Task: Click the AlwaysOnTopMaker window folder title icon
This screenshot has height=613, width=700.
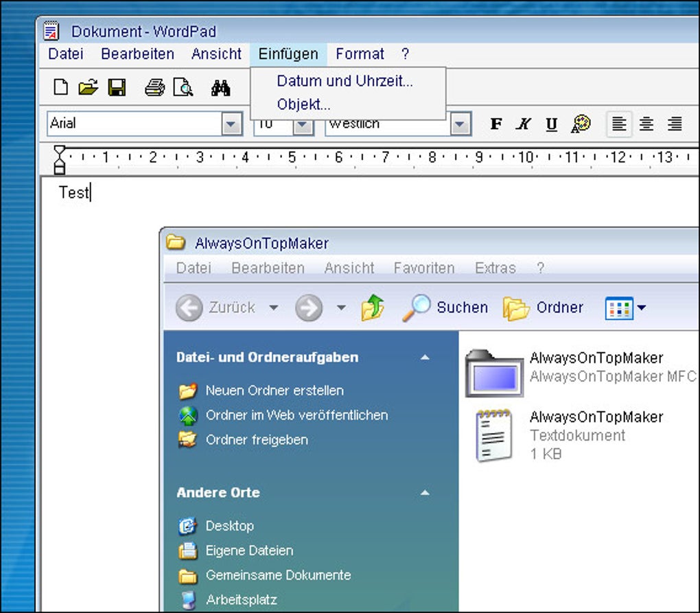Action: click(x=176, y=242)
